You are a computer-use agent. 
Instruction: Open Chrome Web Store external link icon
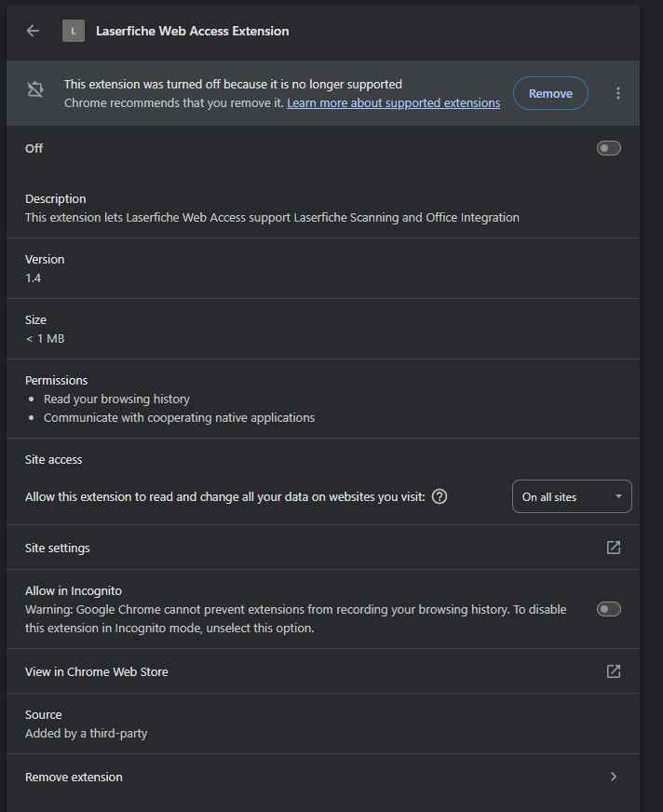614,671
